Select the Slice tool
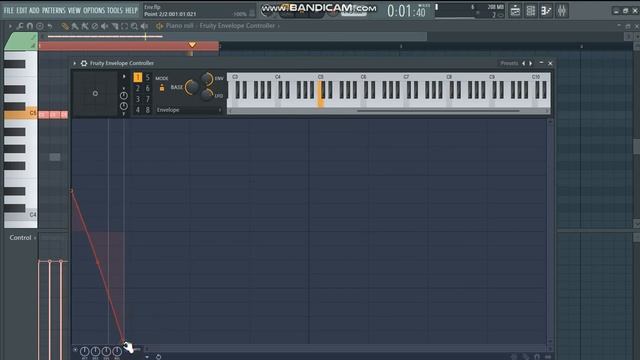Viewport: 640px width, 360px height. 115,26
